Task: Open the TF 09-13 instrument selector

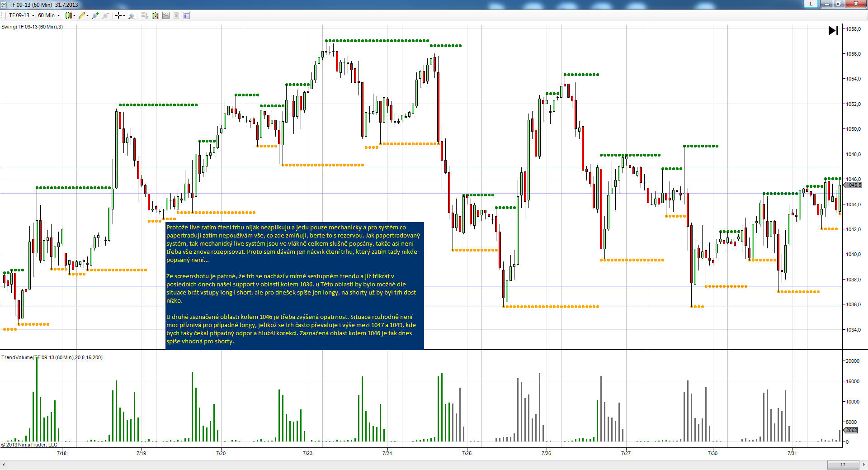Action: tap(22, 15)
